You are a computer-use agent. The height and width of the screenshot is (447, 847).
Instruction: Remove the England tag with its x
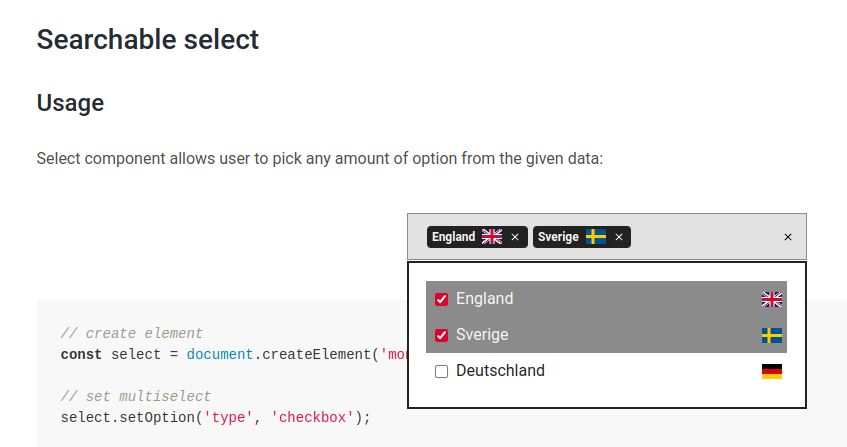(x=515, y=237)
